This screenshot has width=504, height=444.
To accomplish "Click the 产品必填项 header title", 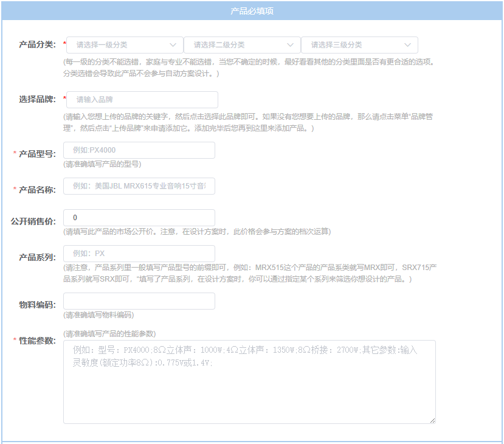I will tap(252, 11).
